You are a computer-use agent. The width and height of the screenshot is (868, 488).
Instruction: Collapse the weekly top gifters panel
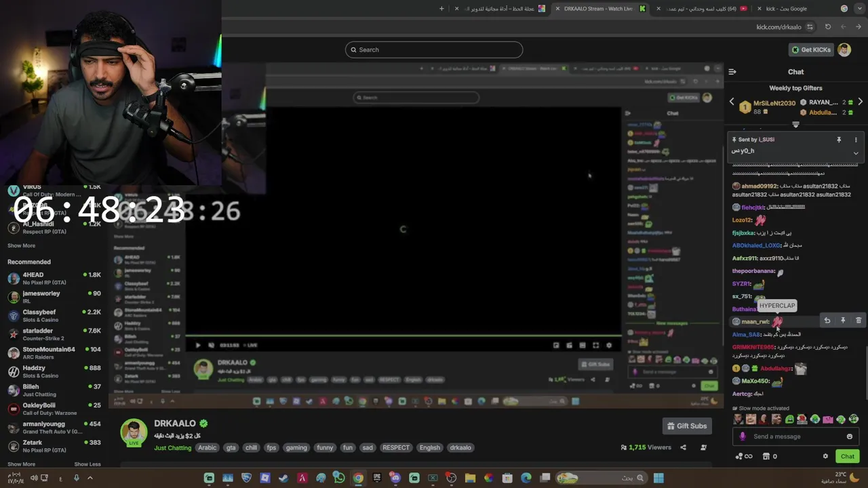click(x=795, y=125)
